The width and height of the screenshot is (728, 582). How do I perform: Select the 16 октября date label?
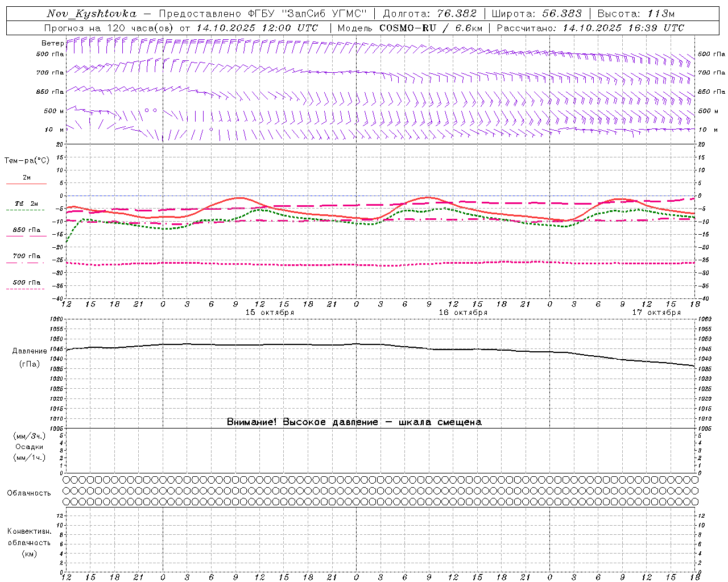pos(463,313)
